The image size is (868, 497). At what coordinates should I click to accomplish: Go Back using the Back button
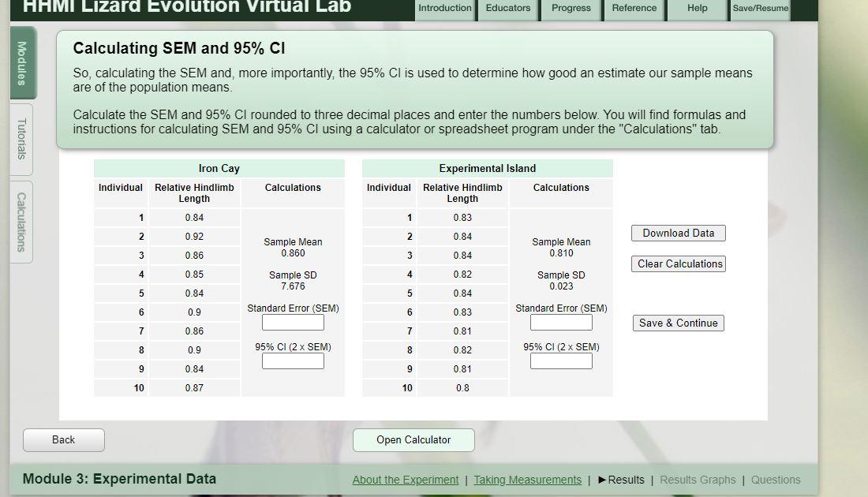pyautogui.click(x=63, y=440)
